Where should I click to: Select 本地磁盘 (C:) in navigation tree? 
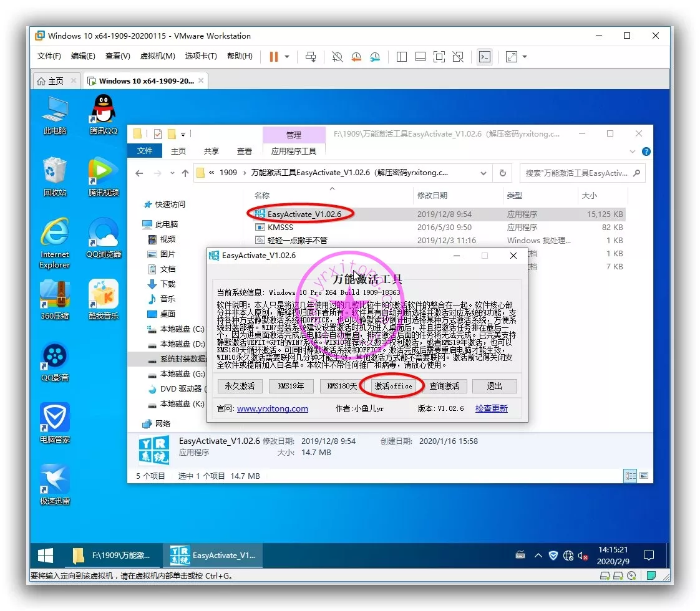[x=182, y=329]
